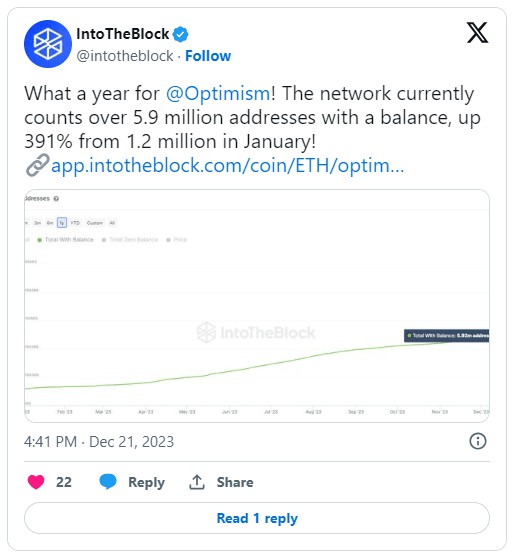The image size is (514, 557).
Task: Open the @Optimism mention link
Action: [x=218, y=94]
